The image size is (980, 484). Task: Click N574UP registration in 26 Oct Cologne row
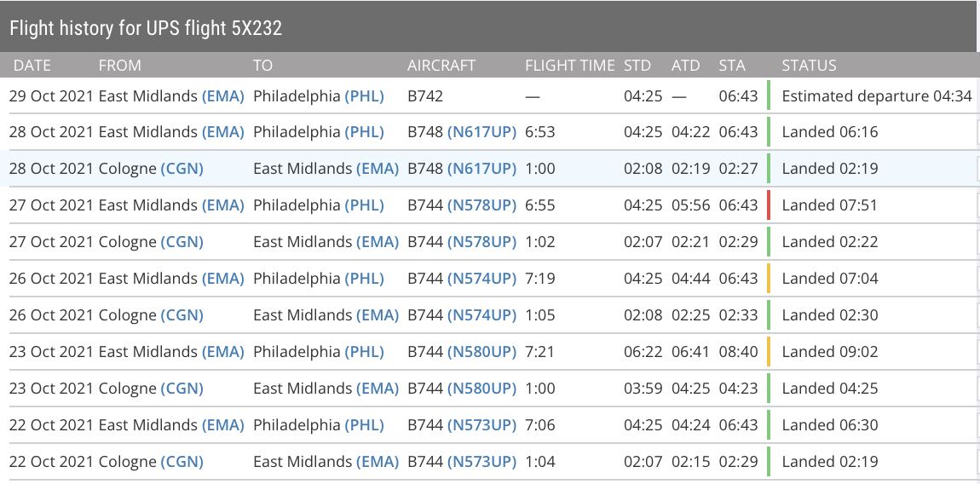pos(481,315)
